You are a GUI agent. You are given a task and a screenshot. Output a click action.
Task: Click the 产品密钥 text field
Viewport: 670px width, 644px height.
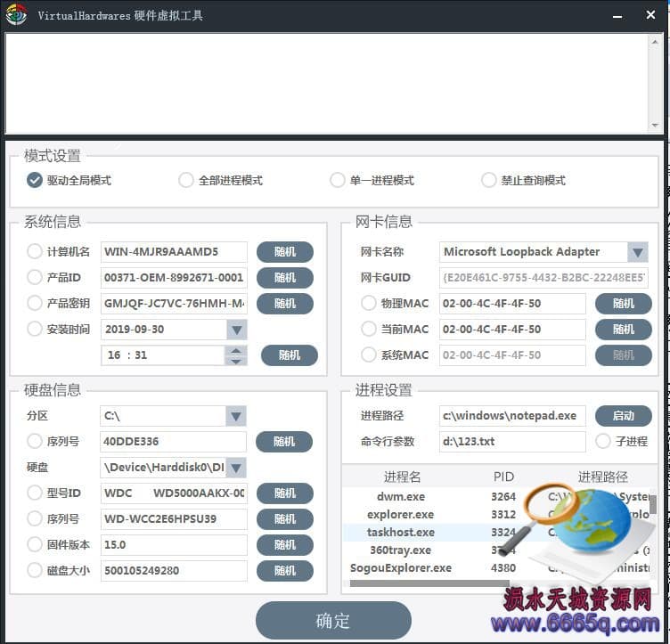coord(174,304)
